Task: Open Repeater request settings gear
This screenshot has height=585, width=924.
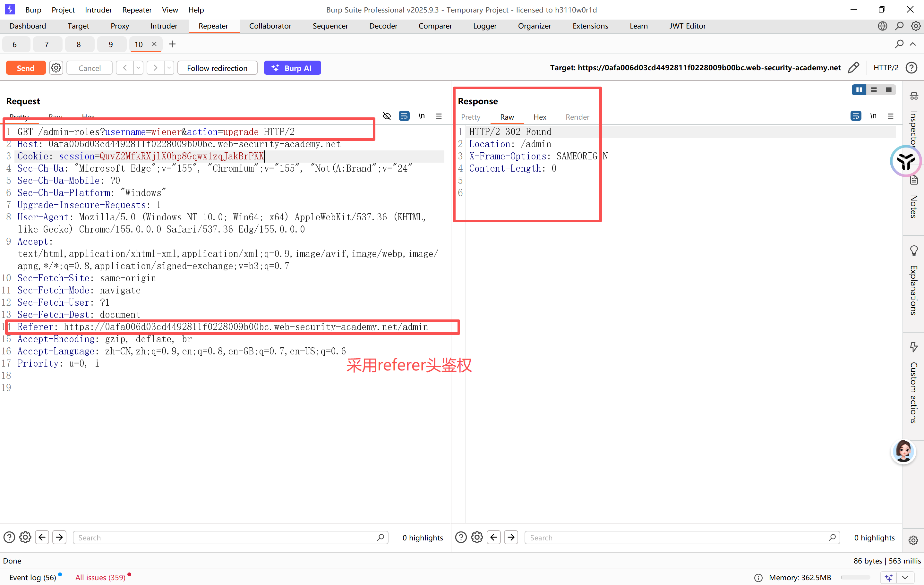Action: pyautogui.click(x=56, y=68)
